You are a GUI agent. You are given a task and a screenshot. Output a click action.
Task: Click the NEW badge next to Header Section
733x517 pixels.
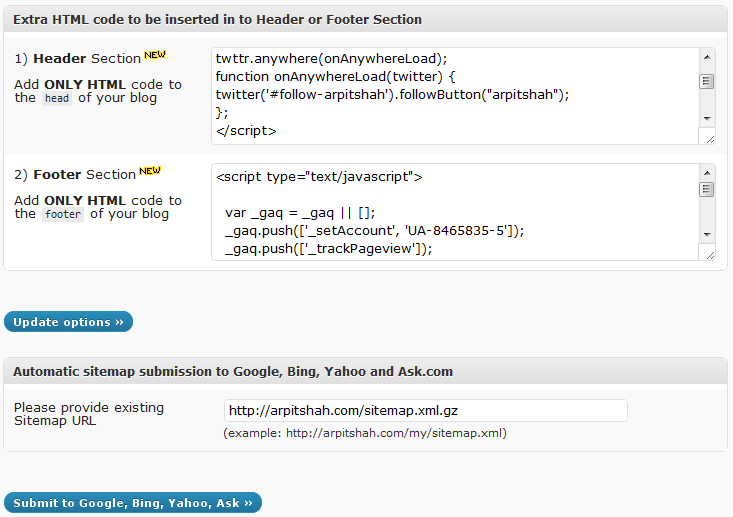pyautogui.click(x=155, y=55)
